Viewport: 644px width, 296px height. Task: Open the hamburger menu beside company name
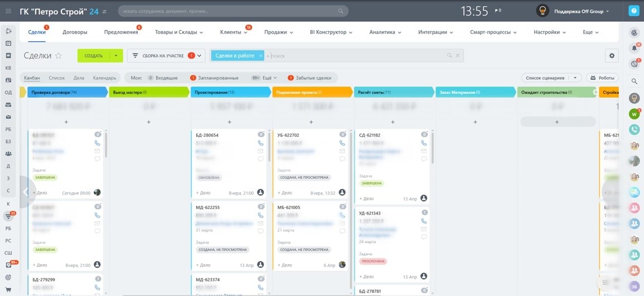(x=8, y=12)
